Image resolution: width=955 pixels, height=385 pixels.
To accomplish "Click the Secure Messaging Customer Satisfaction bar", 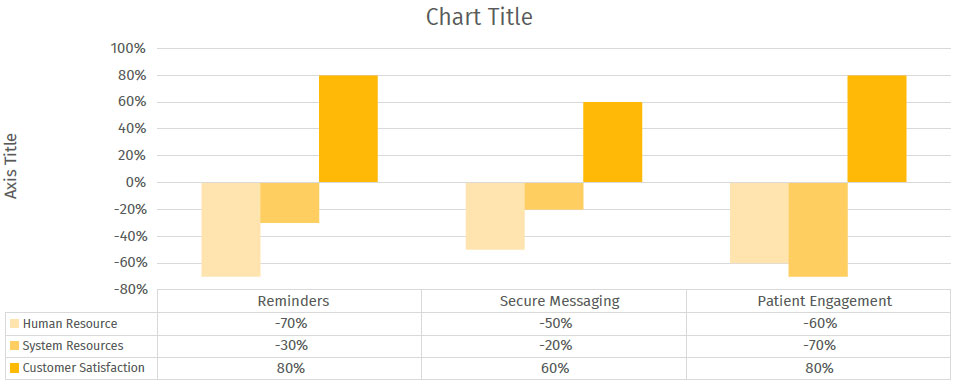I will pyautogui.click(x=613, y=142).
